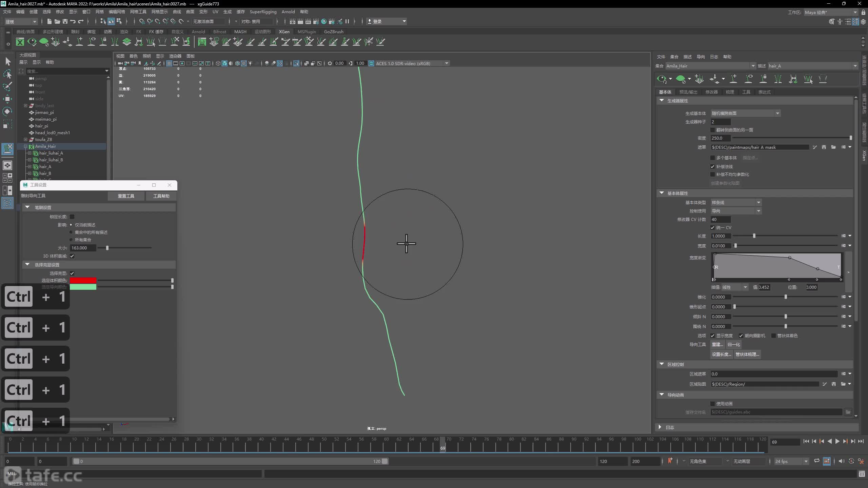Click the auto keyframe toggle icon
The width and height of the screenshot is (868, 488).
point(851,461)
